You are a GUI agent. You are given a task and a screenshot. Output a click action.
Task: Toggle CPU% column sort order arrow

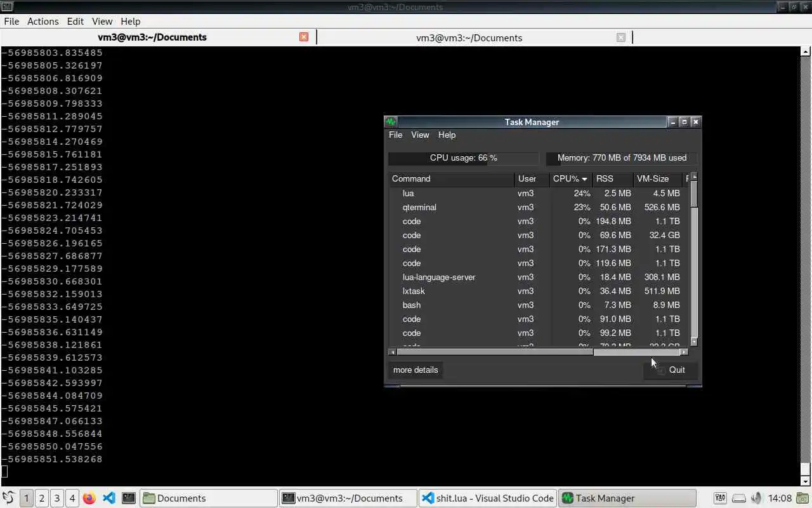[584, 179]
